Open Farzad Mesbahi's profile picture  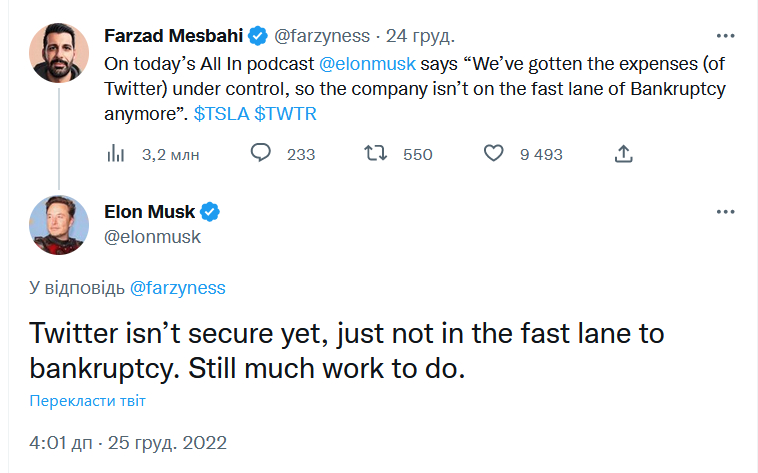pyautogui.click(x=59, y=52)
